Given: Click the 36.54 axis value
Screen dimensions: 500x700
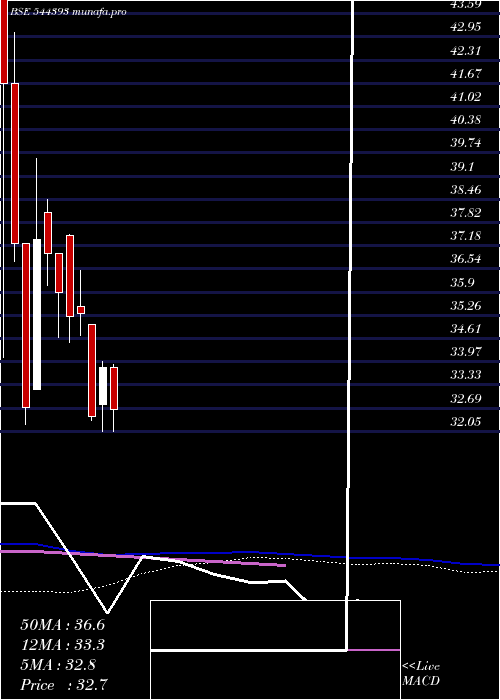Looking at the screenshot, I should pyautogui.click(x=466, y=259).
